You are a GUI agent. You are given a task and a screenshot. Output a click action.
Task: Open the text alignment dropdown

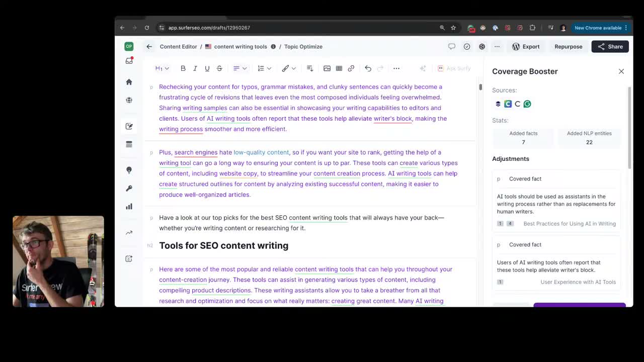pos(240,68)
